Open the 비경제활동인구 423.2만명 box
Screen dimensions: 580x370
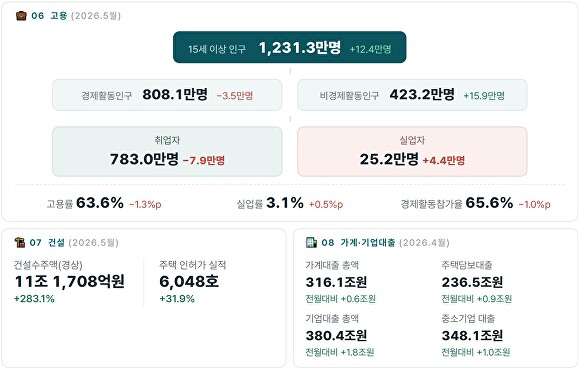412,95
